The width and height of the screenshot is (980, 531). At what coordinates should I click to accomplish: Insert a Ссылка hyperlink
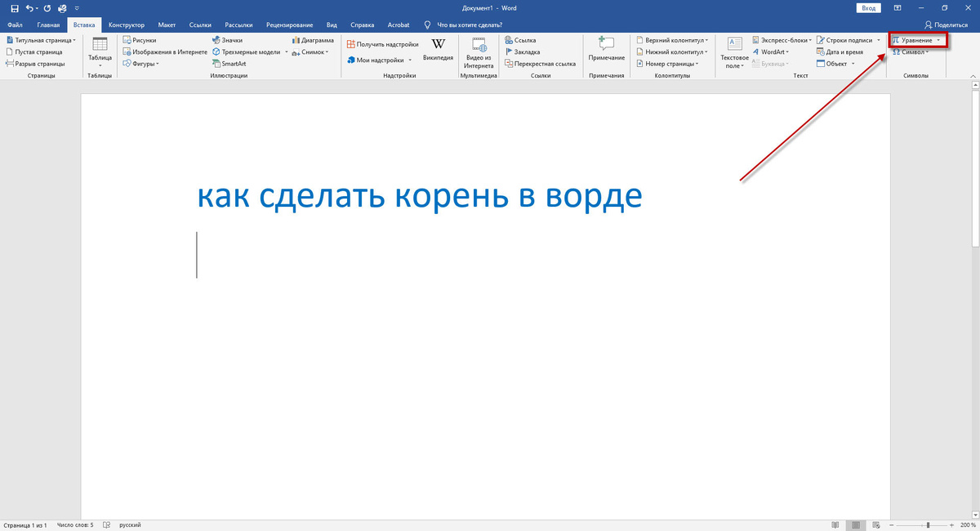point(521,40)
